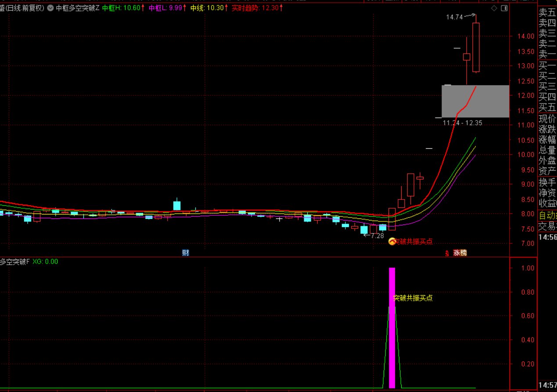
Task: Toggle the side panel layout icon
Action: coord(504,8)
